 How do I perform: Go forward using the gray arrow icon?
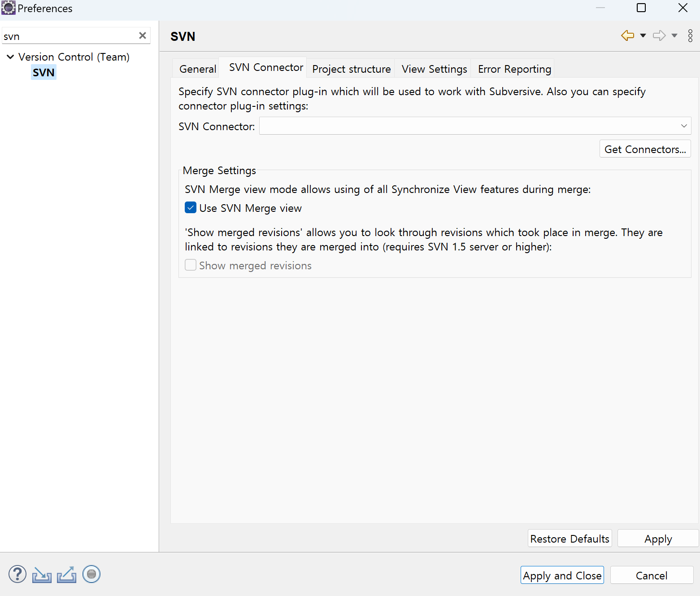click(659, 35)
